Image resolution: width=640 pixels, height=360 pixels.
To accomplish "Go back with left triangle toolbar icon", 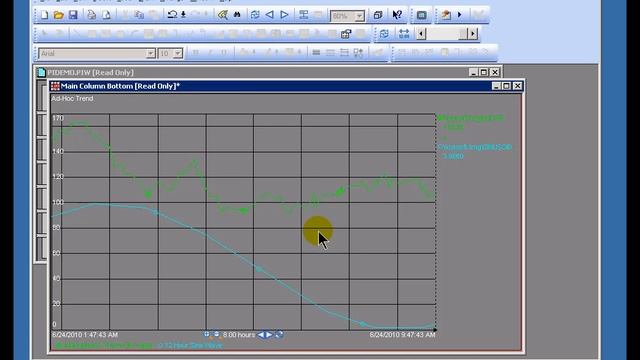I will click(x=269, y=15).
